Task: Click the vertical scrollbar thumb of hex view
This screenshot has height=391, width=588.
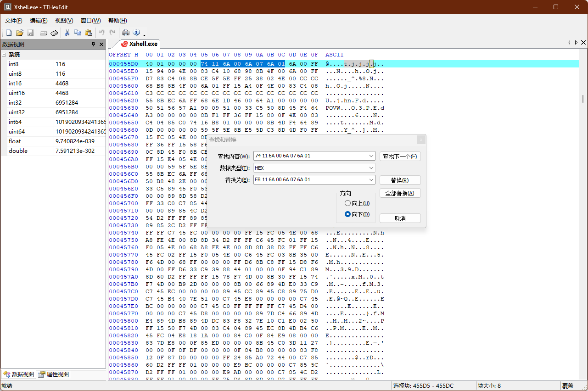Action: point(583,99)
